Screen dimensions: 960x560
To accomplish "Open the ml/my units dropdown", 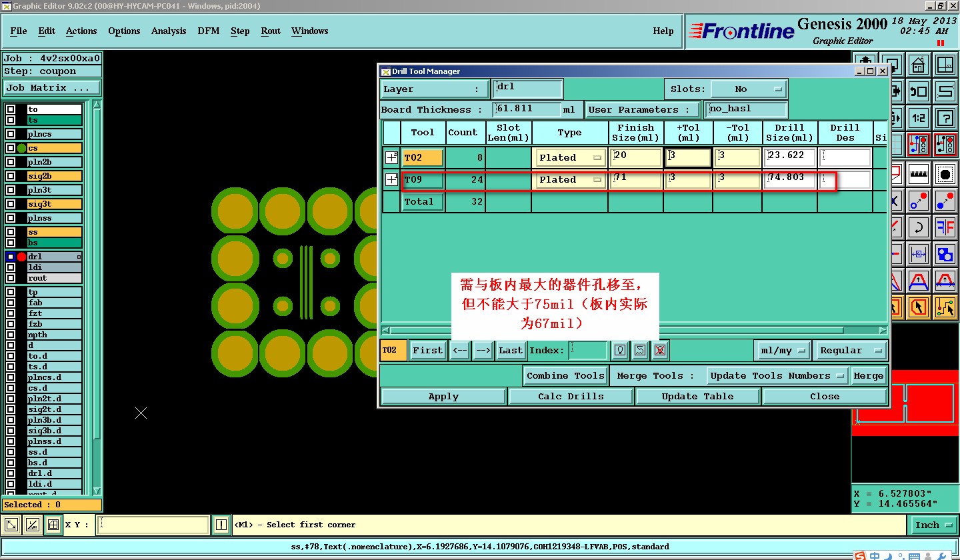I will coord(783,350).
